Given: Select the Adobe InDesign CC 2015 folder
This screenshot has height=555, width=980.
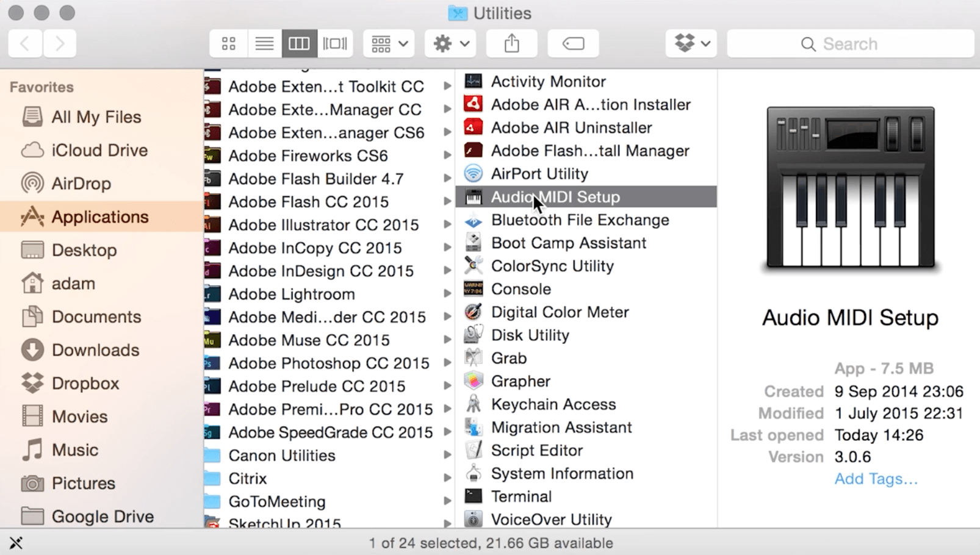Looking at the screenshot, I should [x=330, y=271].
